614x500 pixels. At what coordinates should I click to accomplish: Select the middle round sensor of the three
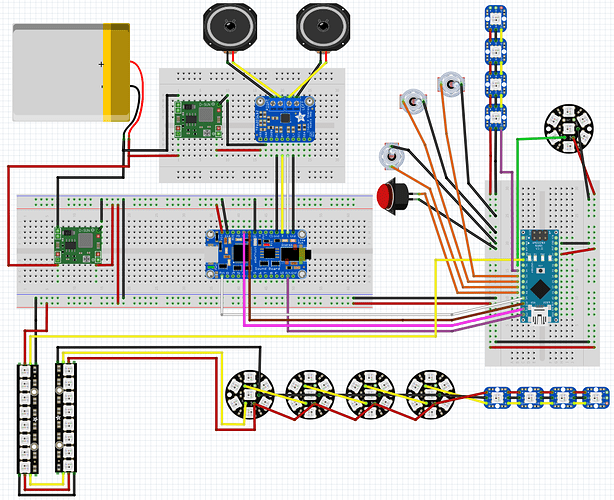413,102
